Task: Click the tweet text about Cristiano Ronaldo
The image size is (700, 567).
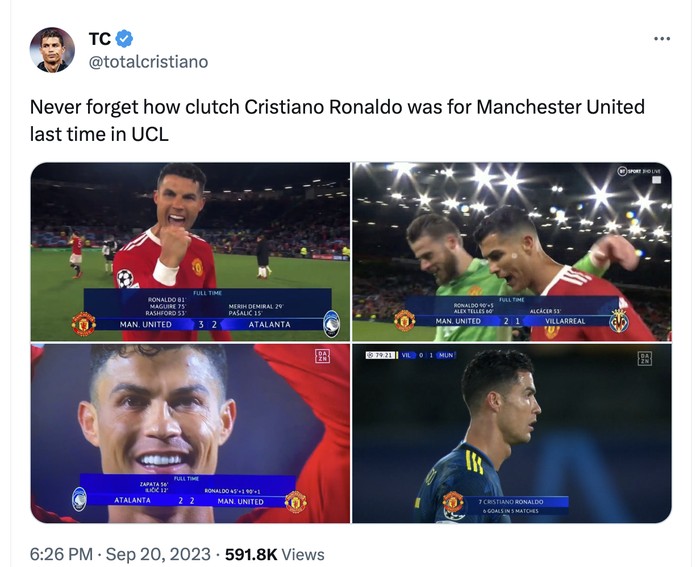Action: [337, 121]
